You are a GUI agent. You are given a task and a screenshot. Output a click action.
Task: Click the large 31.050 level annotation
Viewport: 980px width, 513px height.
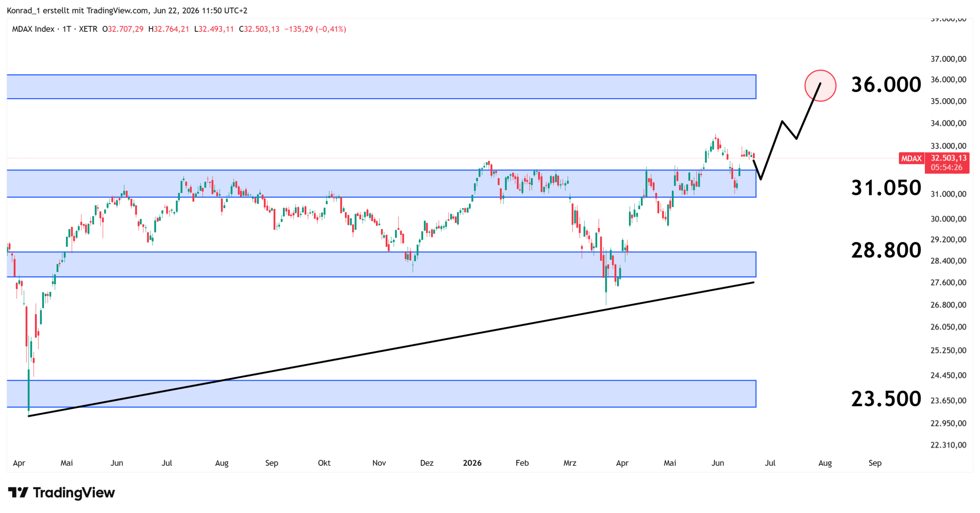(x=886, y=188)
